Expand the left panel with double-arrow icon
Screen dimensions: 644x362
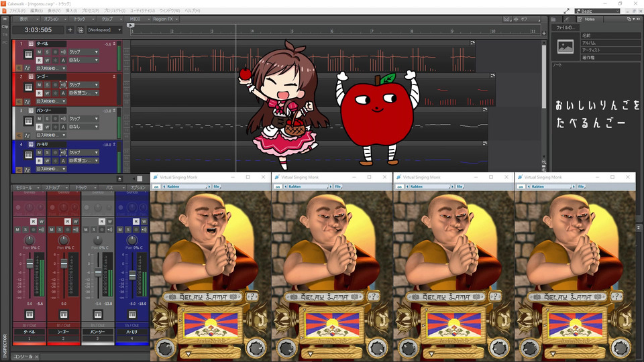coord(5,19)
